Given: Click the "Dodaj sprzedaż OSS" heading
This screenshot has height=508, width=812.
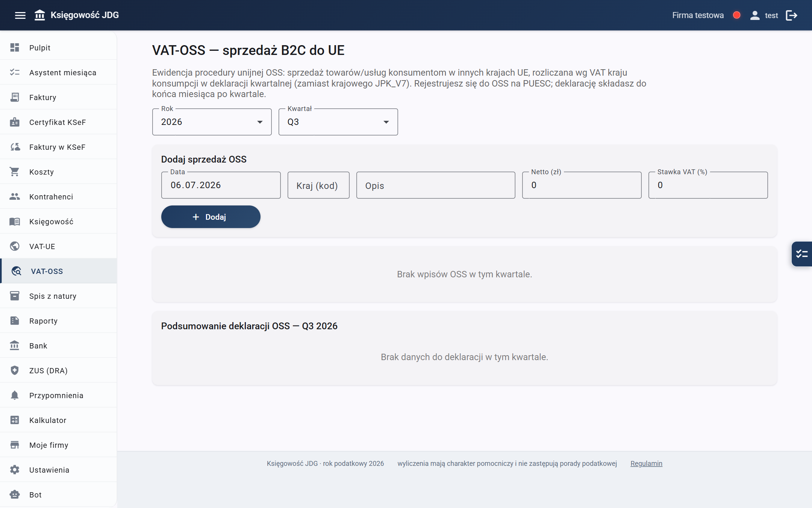Looking at the screenshot, I should 204,159.
